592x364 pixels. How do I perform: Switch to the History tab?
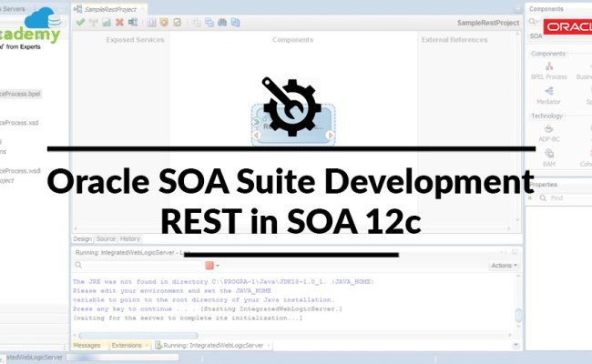[130, 238]
